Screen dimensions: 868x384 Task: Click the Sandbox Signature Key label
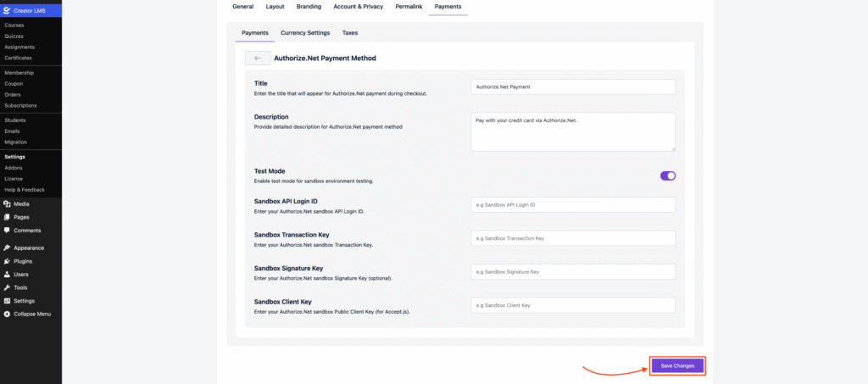288,269
